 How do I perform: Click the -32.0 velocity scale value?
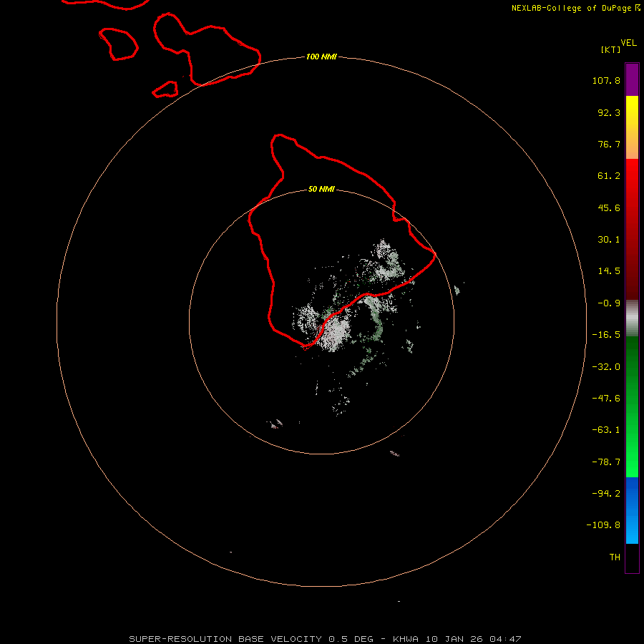606,367
